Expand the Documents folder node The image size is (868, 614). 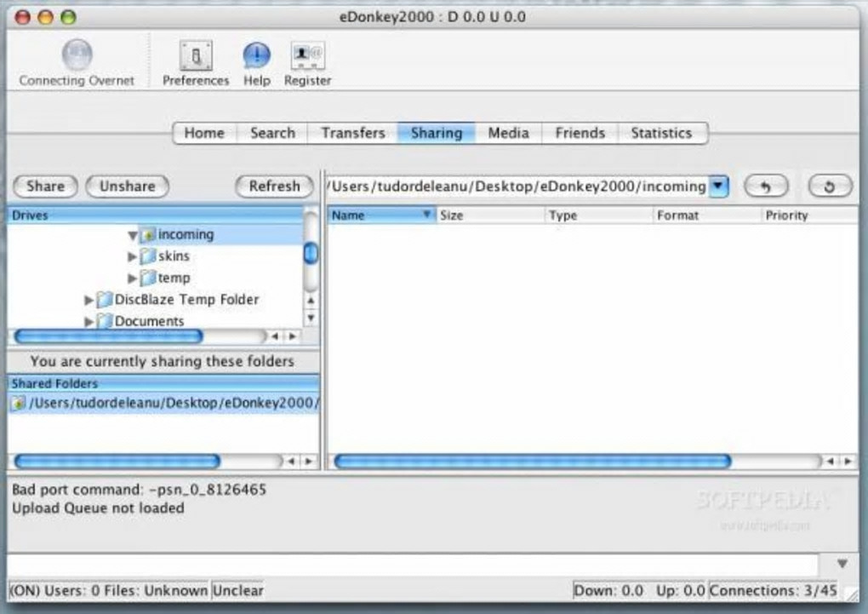coord(89,321)
